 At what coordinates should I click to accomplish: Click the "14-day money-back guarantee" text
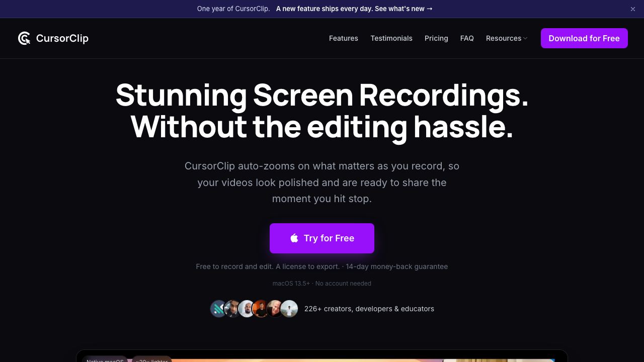397,266
